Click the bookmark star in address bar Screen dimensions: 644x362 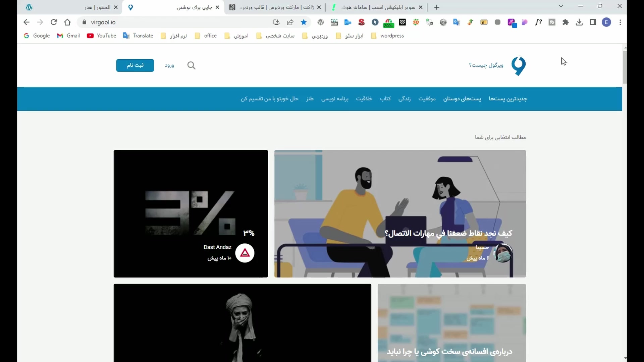tap(304, 22)
